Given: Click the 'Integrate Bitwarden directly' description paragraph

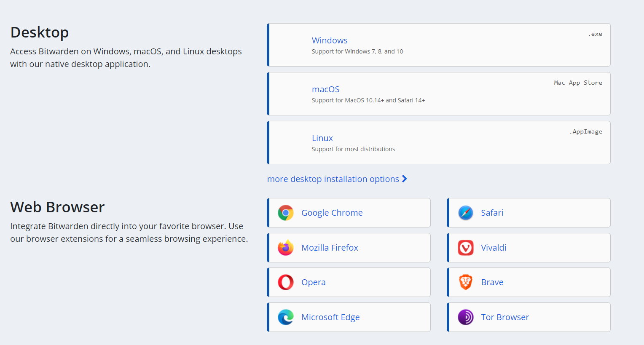Looking at the screenshot, I should [129, 233].
